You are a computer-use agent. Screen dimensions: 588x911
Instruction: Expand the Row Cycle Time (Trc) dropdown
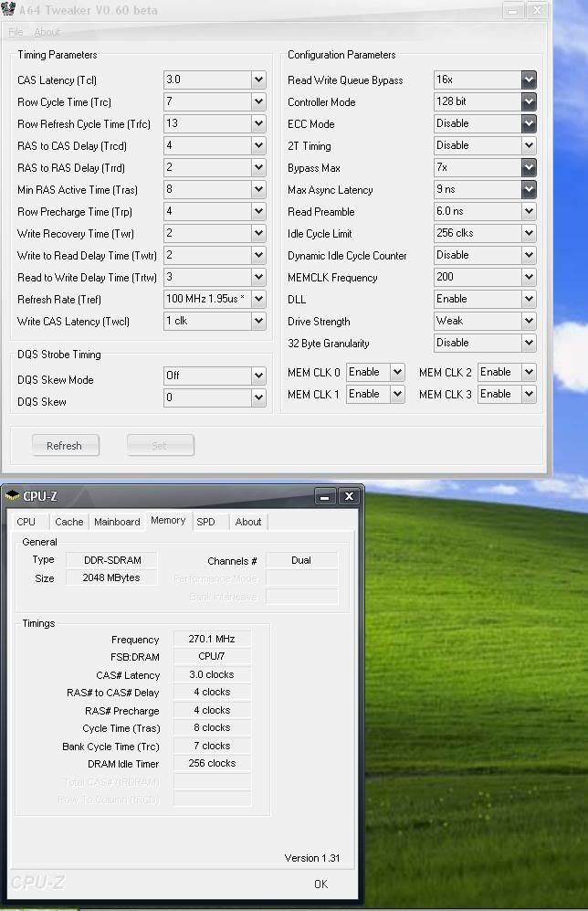258,101
